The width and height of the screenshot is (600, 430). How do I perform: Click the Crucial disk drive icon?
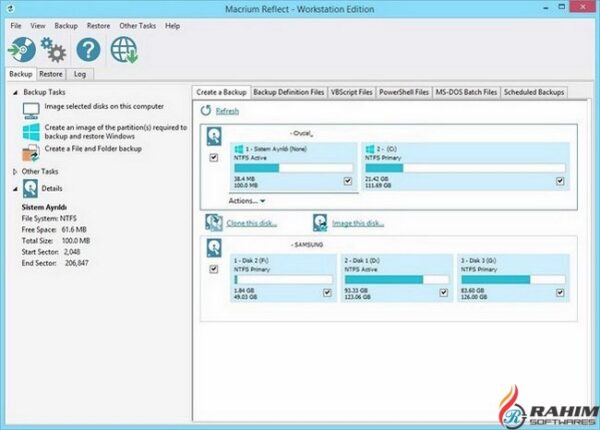[x=214, y=137]
